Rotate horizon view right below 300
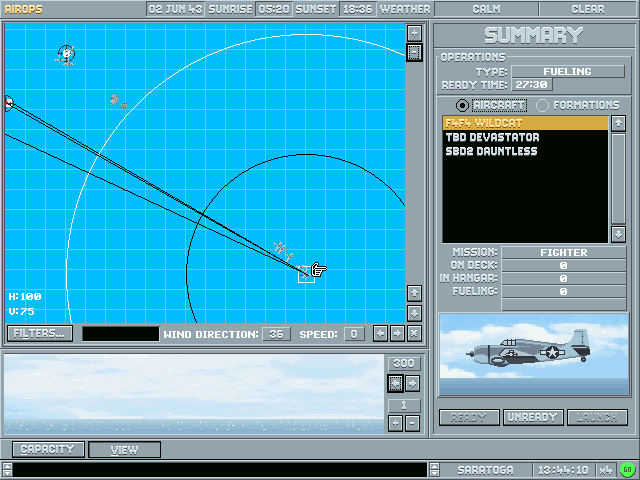 pyautogui.click(x=413, y=383)
